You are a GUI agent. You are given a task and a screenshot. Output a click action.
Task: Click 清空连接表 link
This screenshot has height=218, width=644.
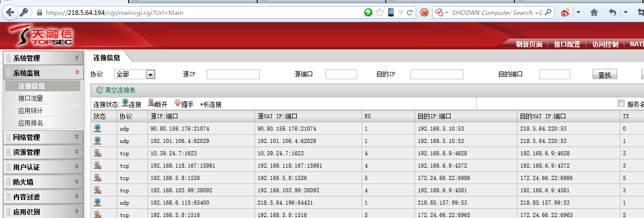pos(120,90)
